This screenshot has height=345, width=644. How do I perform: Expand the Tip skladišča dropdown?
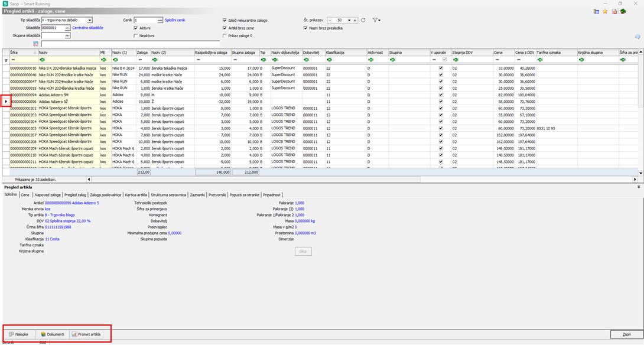[x=89, y=20]
